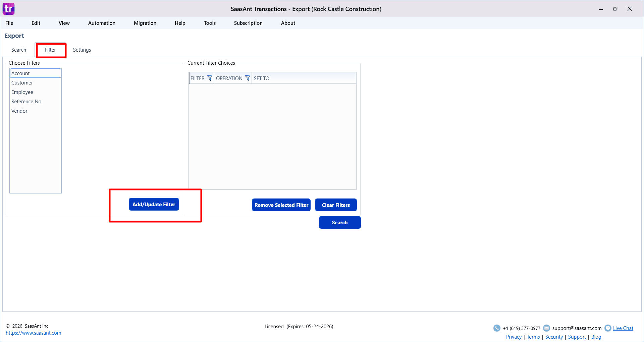This screenshot has width=644, height=342.
Task: Open the FILTER column filter funnel
Action: (210, 78)
